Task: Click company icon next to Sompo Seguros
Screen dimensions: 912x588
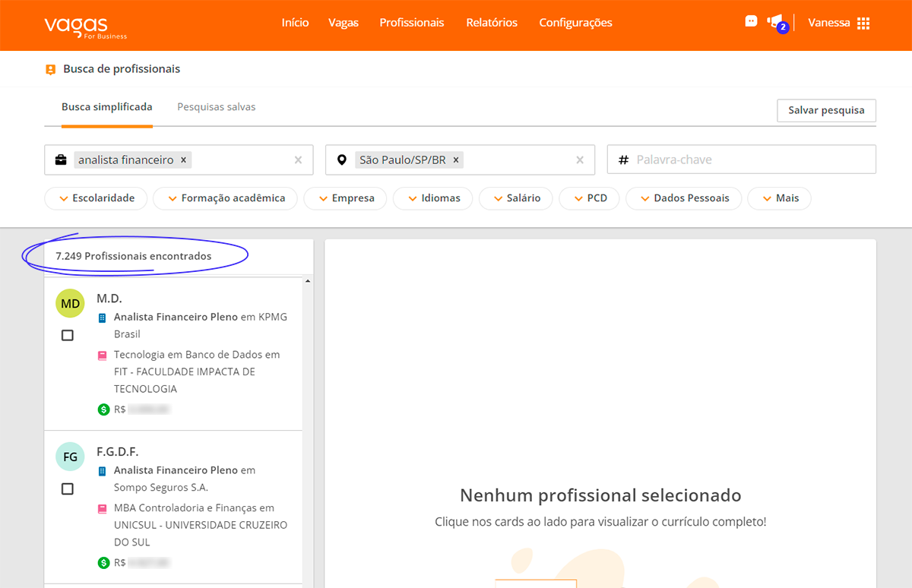Action: click(x=103, y=471)
